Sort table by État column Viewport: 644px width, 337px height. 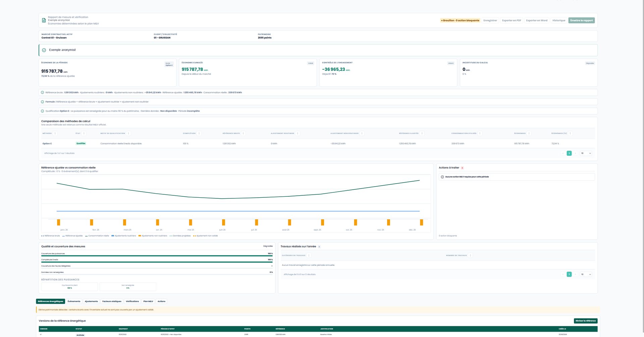pos(84,134)
